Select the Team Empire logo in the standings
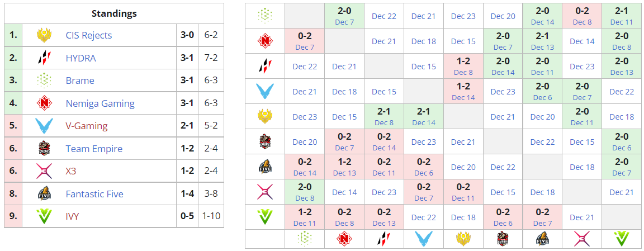The image size is (644, 251). 44,149
